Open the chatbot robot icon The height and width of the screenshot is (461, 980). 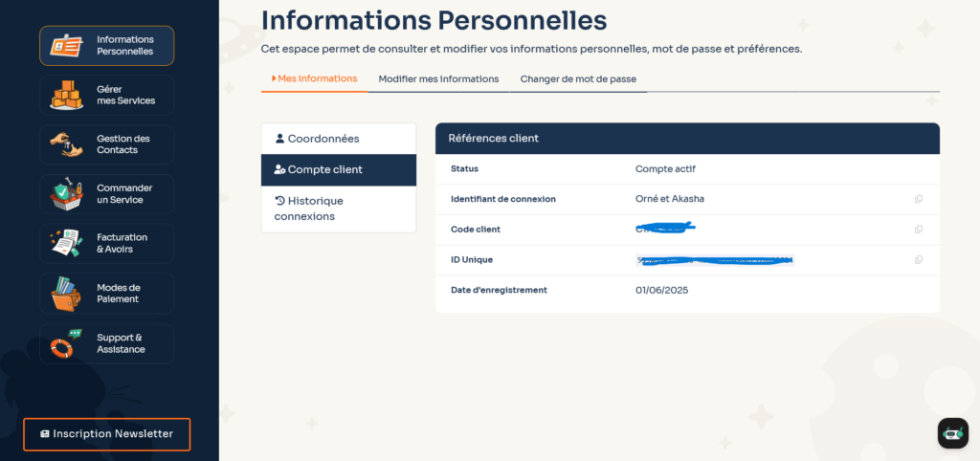(953, 433)
